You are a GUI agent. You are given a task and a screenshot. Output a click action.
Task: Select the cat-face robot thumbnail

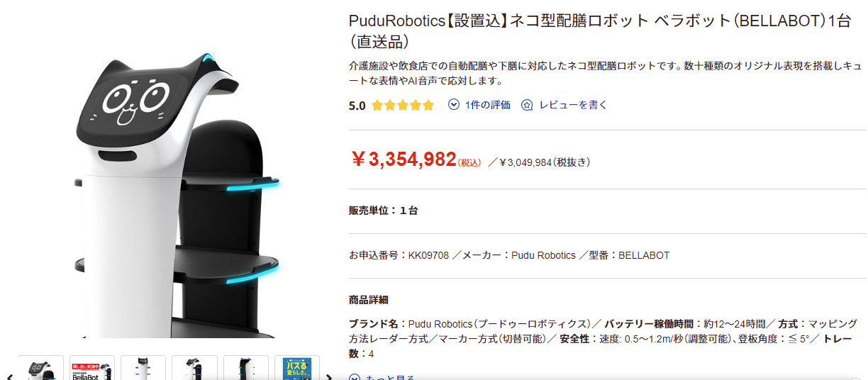tap(40, 368)
